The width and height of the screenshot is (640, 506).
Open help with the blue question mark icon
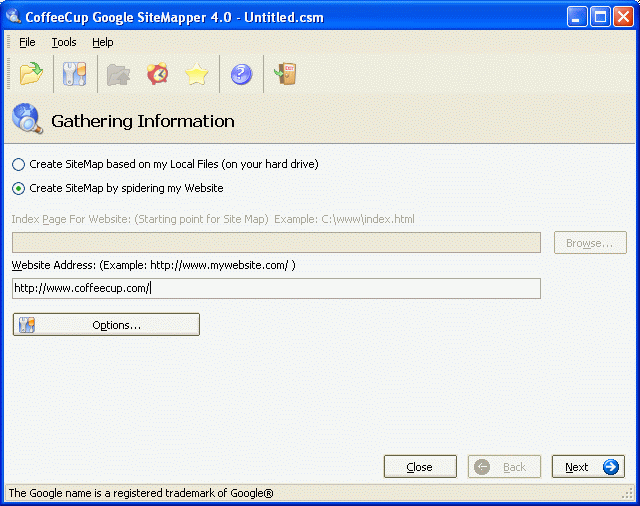(241, 74)
